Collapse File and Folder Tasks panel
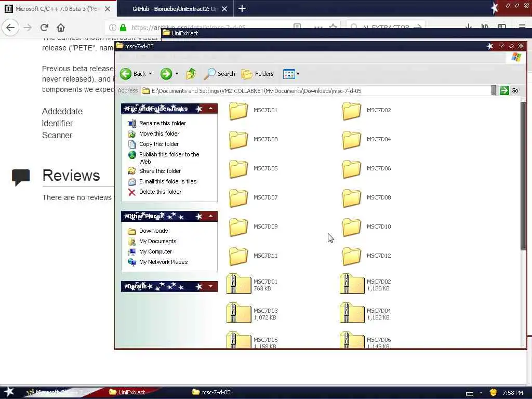Viewport: 532px width, 399px height. pos(211,109)
